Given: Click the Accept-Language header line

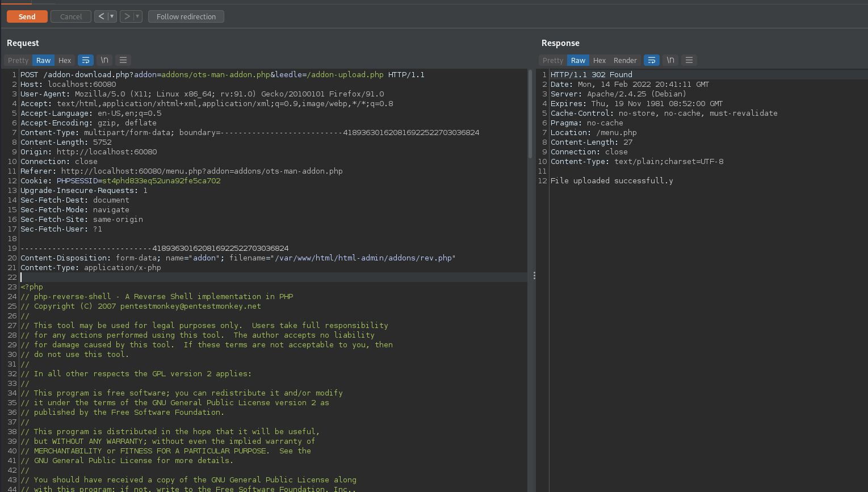Looking at the screenshot, I should [91, 113].
